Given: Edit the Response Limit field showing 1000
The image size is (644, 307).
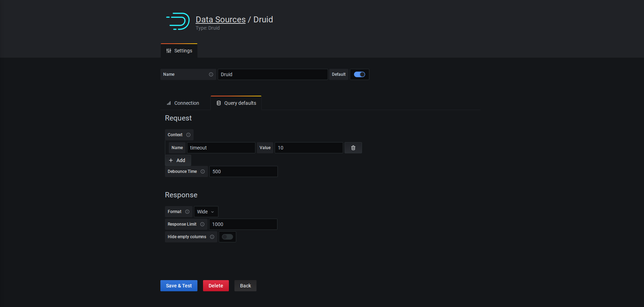Looking at the screenshot, I should [x=243, y=224].
